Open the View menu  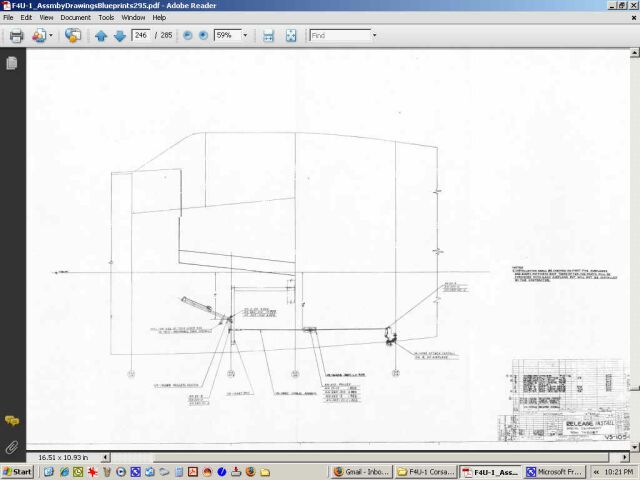point(46,18)
